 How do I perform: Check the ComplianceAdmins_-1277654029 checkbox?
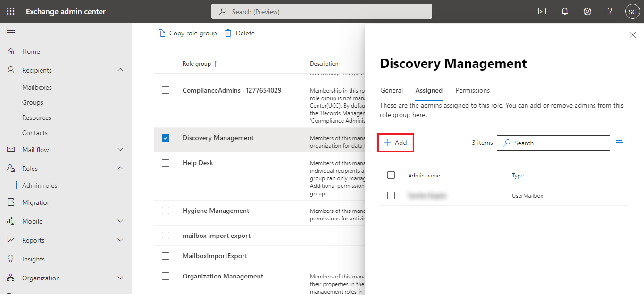coord(166,90)
